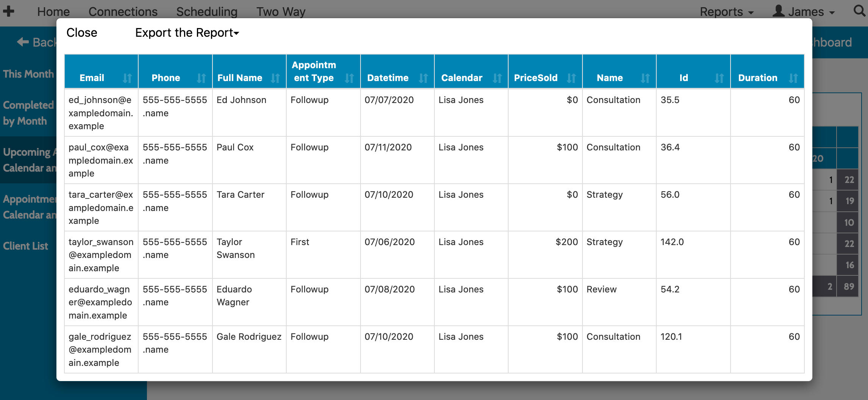Screen dimensions: 868x400
Task: Sort records by Datetime arrows
Action: click(x=423, y=78)
